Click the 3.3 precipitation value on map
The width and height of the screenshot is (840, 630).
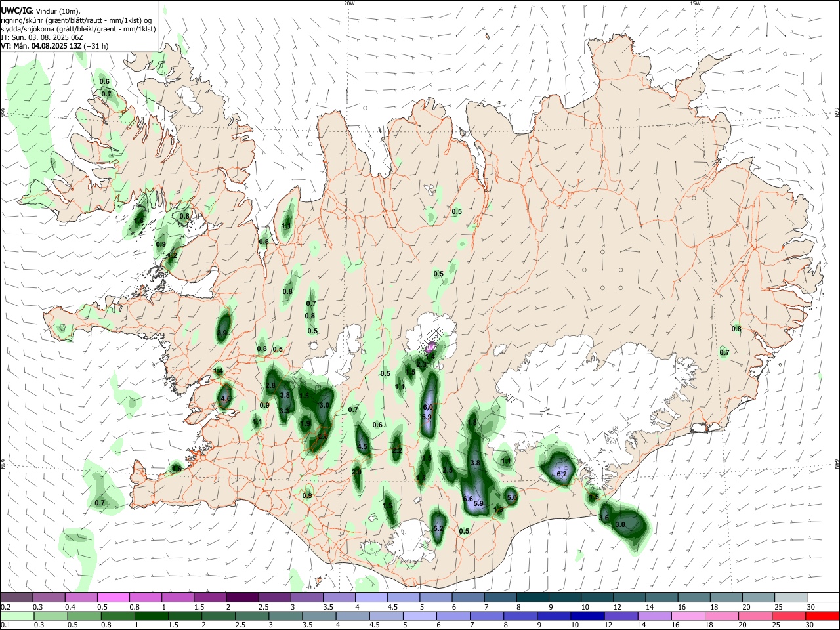click(x=284, y=411)
